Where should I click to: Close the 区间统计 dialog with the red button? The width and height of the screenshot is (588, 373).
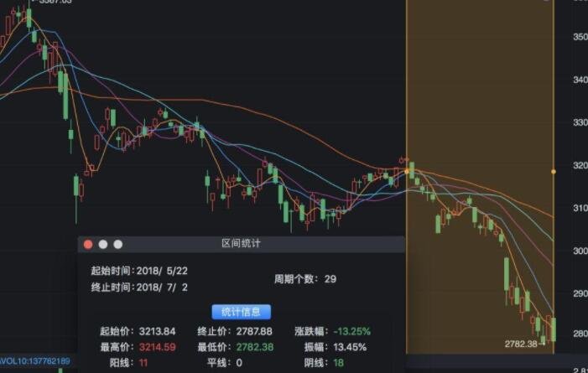click(x=88, y=244)
